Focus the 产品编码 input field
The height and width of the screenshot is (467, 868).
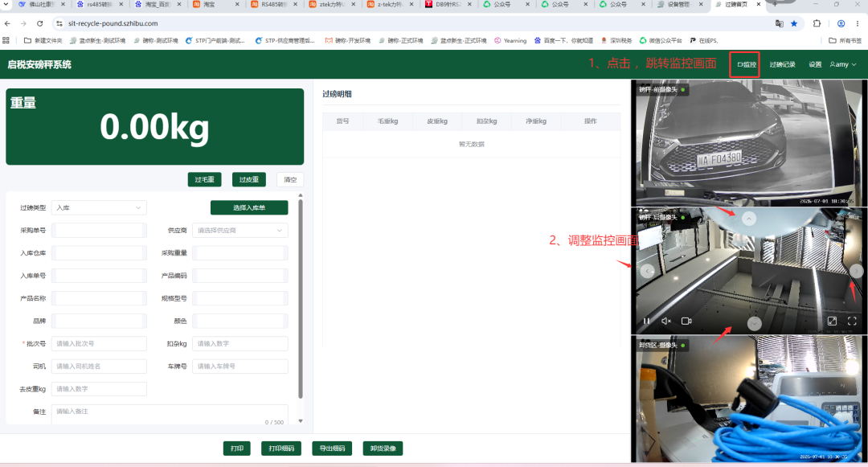(x=240, y=276)
